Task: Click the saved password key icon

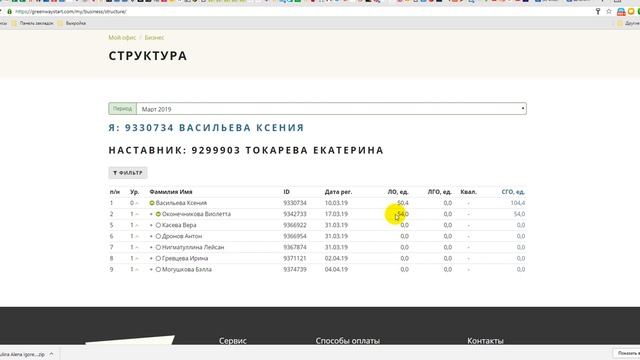Action: [598, 11]
